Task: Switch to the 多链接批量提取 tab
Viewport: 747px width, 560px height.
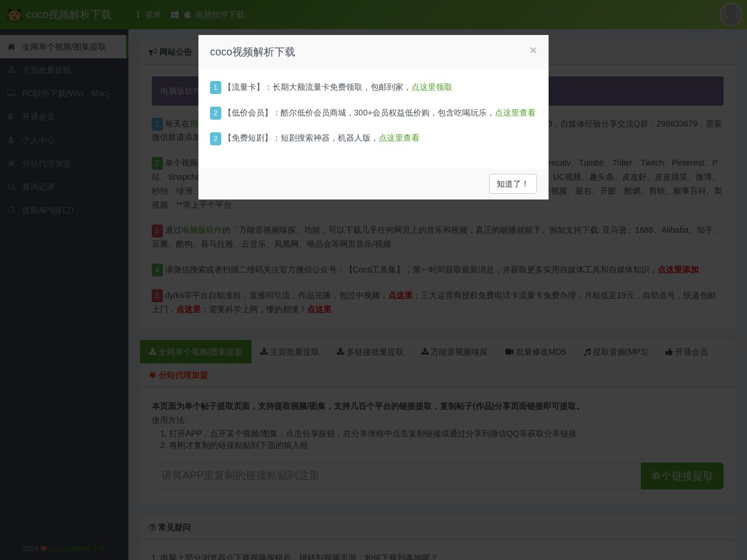Action: (370, 352)
